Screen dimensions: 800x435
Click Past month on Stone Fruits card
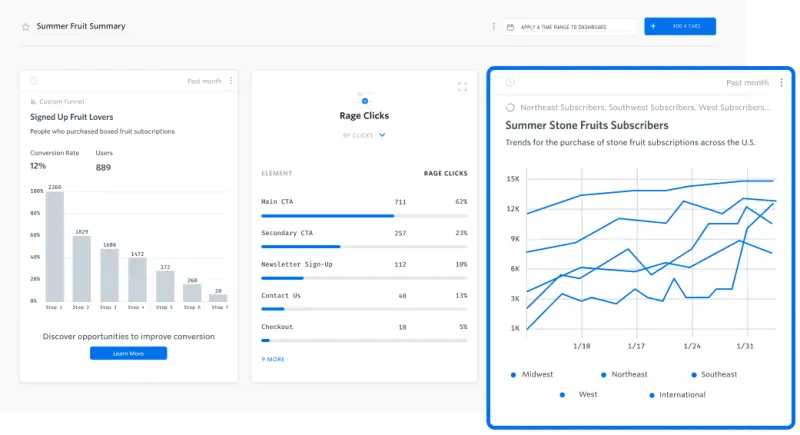click(x=747, y=83)
